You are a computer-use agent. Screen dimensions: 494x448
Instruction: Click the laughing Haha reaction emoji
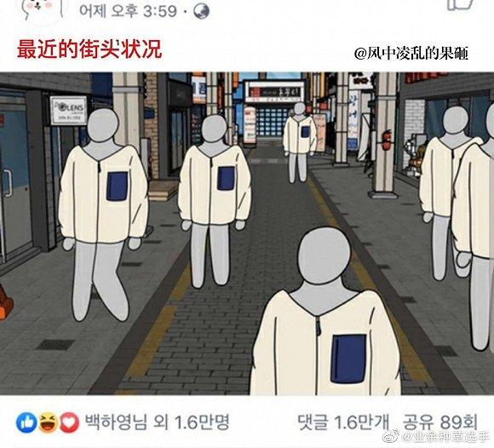48,422
